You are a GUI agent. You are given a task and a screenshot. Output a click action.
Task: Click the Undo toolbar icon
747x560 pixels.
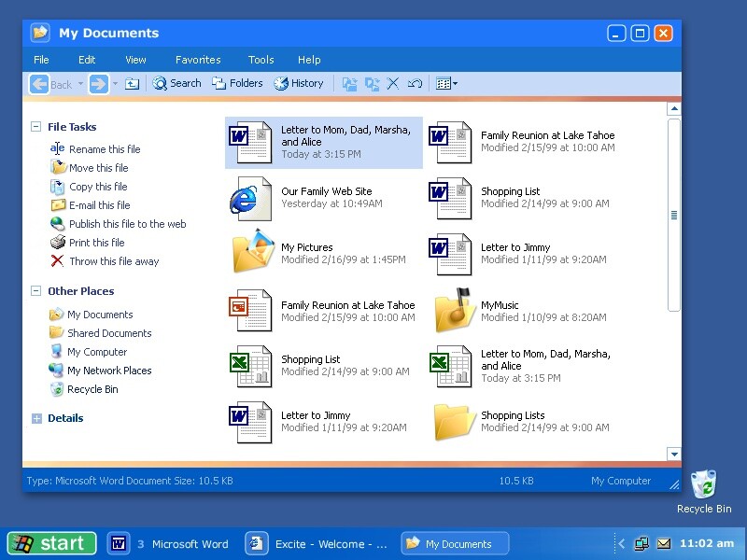coord(416,83)
